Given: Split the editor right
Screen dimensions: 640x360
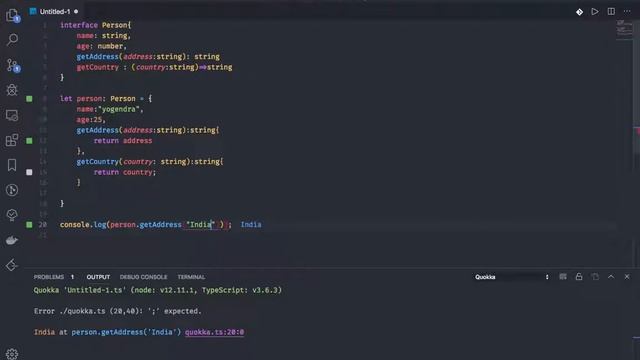Looking at the screenshot, I should click(x=611, y=11).
